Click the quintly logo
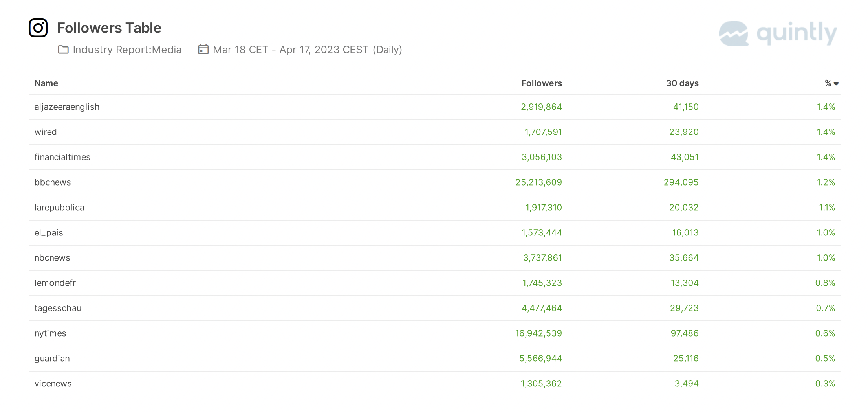868x412 pixels. [778, 33]
